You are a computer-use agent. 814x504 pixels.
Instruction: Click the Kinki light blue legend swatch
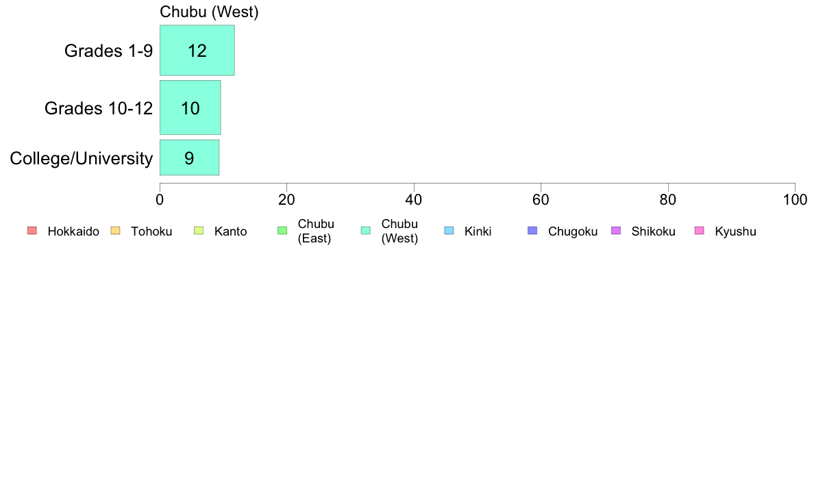point(449,231)
